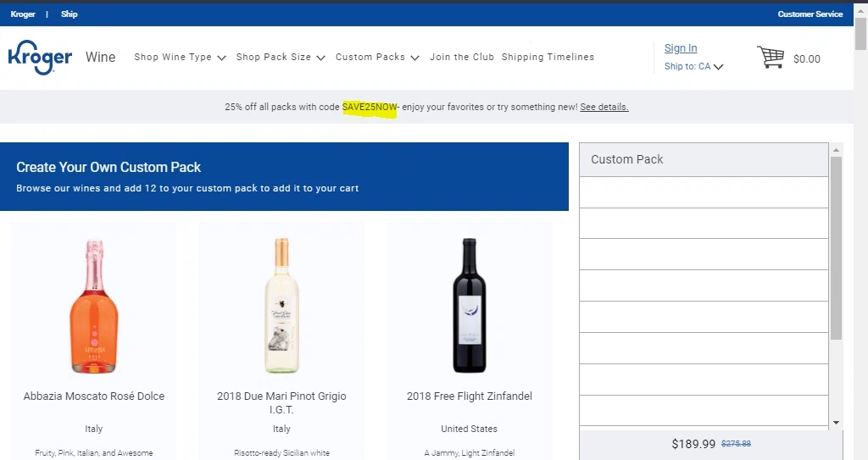Click the cart total $0.00

click(807, 59)
